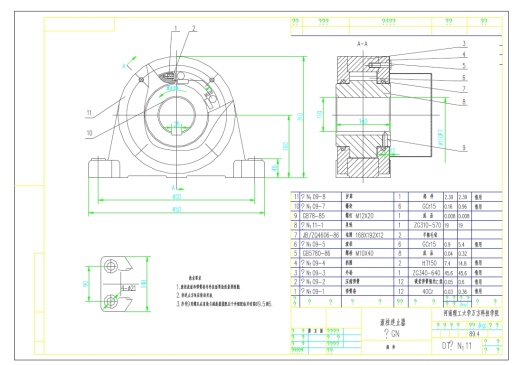Viewport: 520px width, 365px height.
Task: Click the "GB78-85" standard cell in the parts list
Action: pyautogui.click(x=313, y=216)
